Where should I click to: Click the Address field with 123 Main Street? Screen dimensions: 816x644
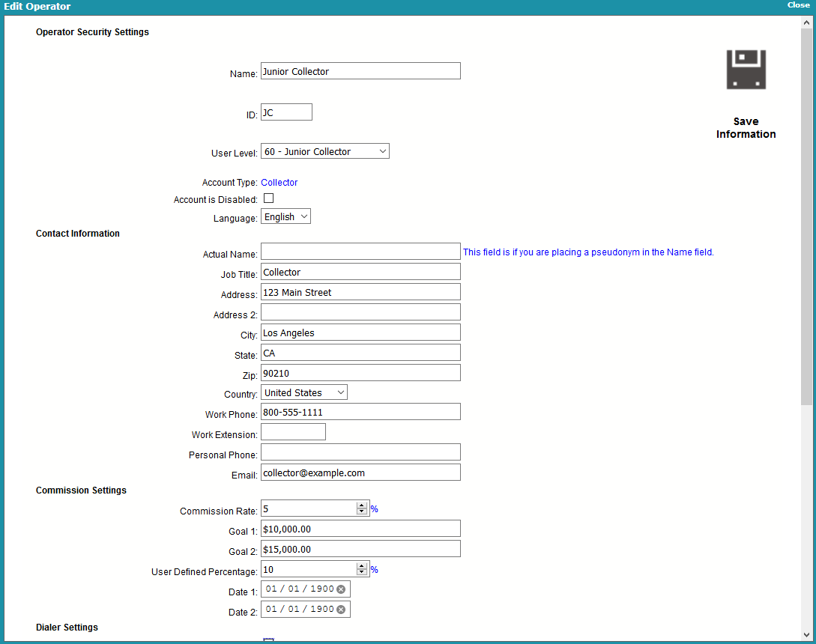click(x=360, y=292)
